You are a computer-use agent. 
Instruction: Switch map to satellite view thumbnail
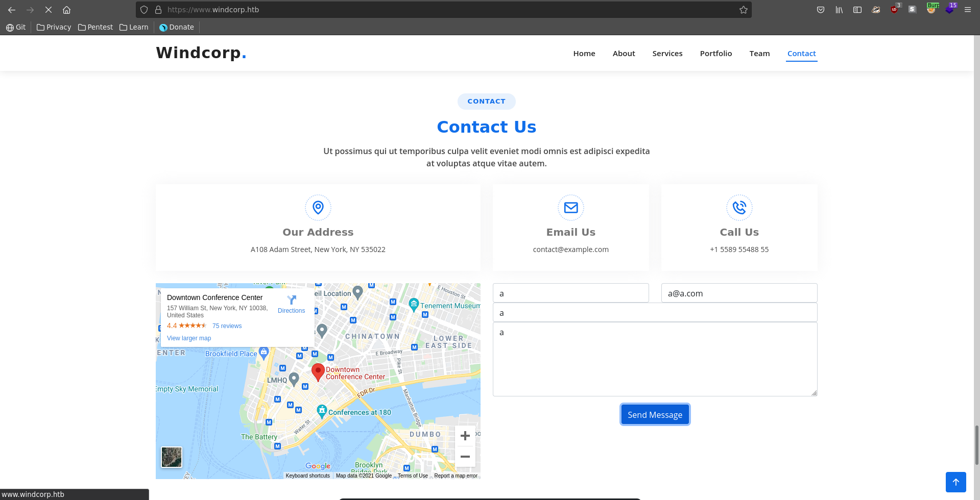pyautogui.click(x=172, y=457)
